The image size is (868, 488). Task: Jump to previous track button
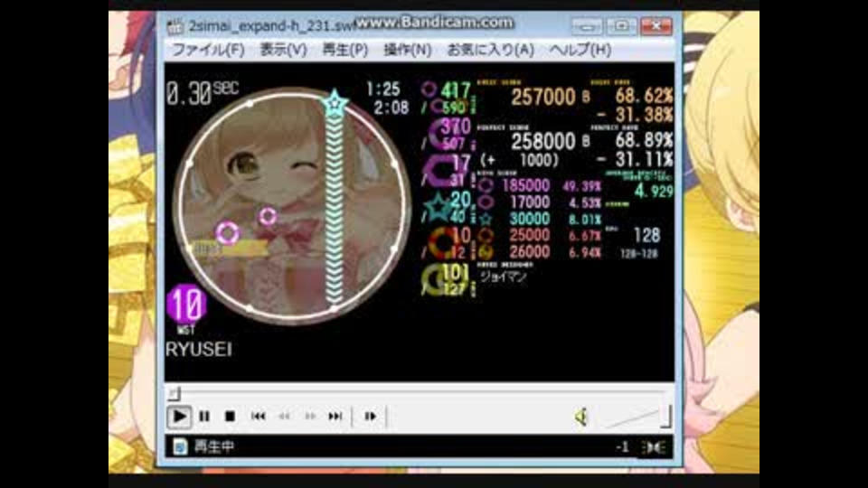pos(258,416)
